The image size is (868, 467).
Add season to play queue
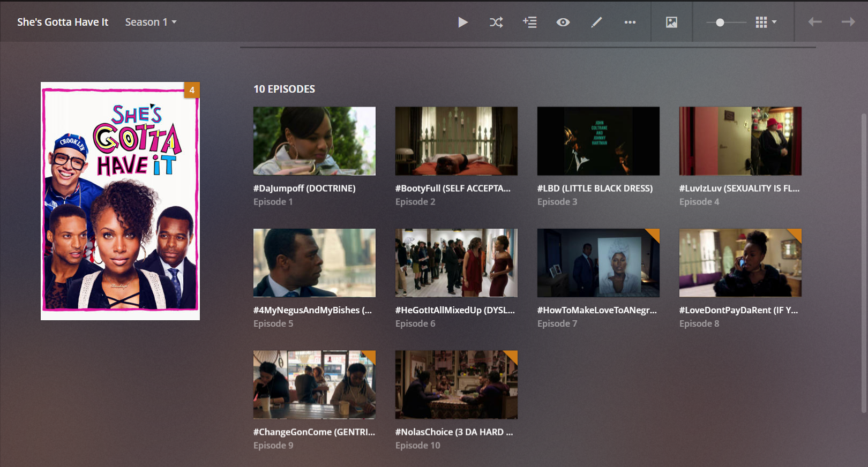click(x=529, y=22)
